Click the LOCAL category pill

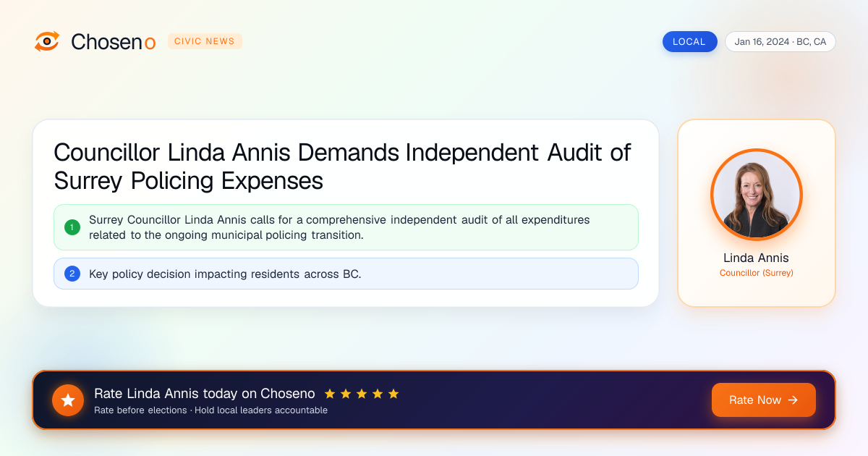(689, 41)
